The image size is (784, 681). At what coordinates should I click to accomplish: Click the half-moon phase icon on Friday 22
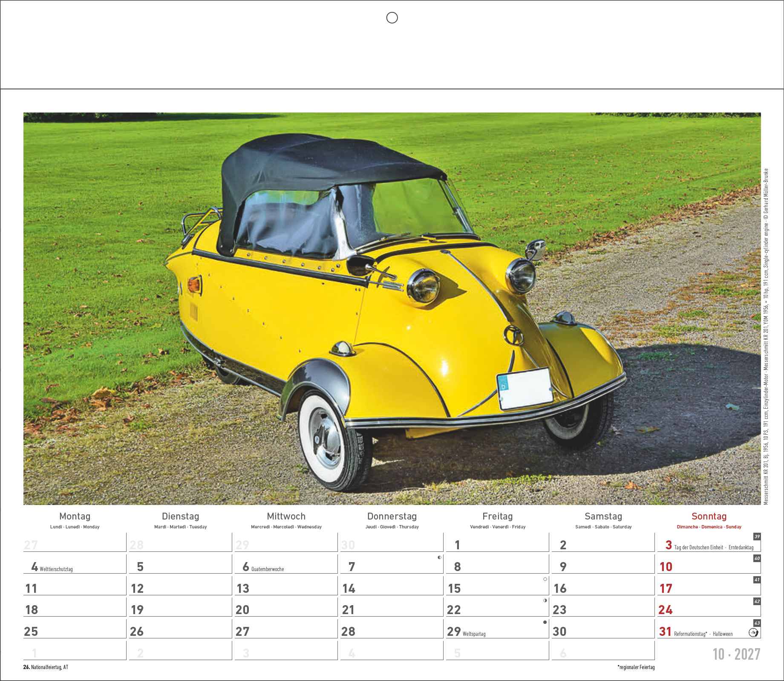[x=545, y=601]
